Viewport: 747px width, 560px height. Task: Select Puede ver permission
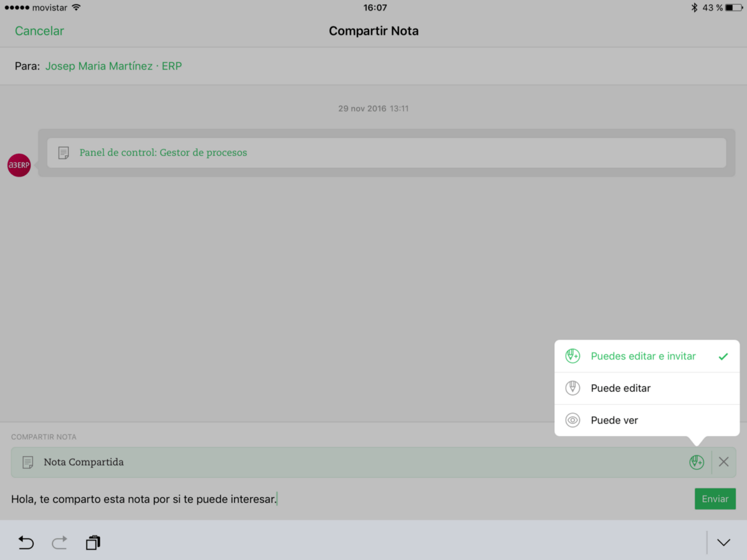click(647, 421)
